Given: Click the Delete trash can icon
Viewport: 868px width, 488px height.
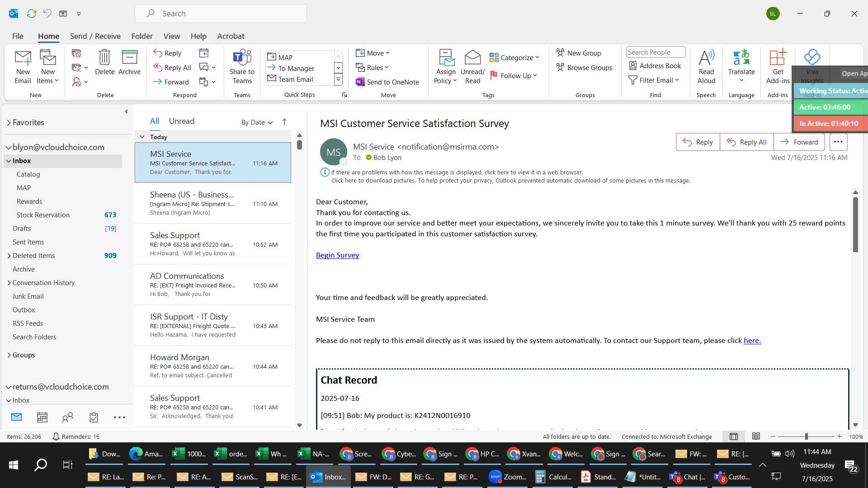Looking at the screenshot, I should (x=104, y=62).
